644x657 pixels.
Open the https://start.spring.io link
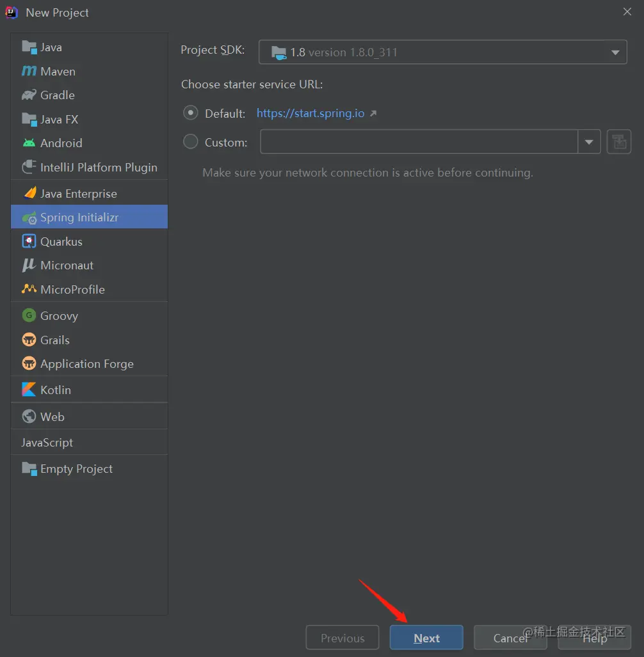310,113
